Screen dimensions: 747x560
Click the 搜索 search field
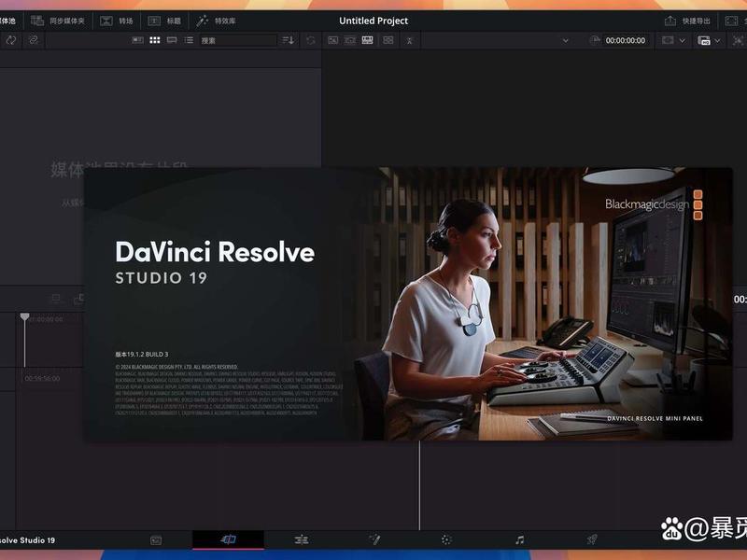tap(237, 40)
